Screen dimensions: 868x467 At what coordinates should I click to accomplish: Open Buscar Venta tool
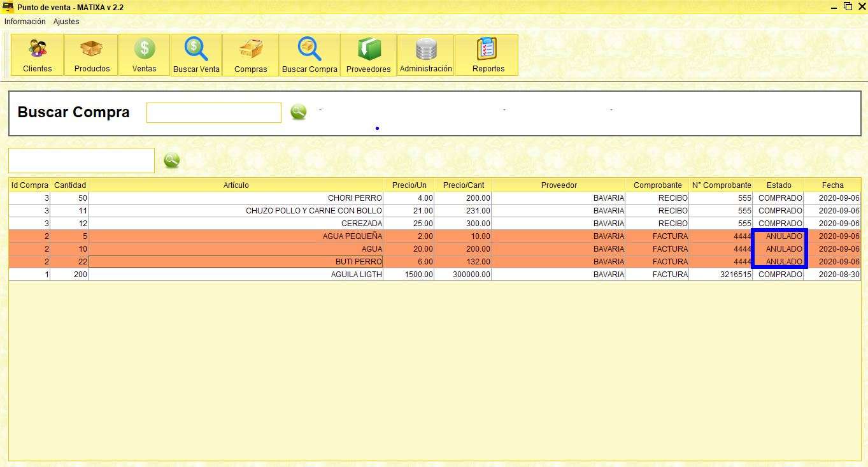196,54
